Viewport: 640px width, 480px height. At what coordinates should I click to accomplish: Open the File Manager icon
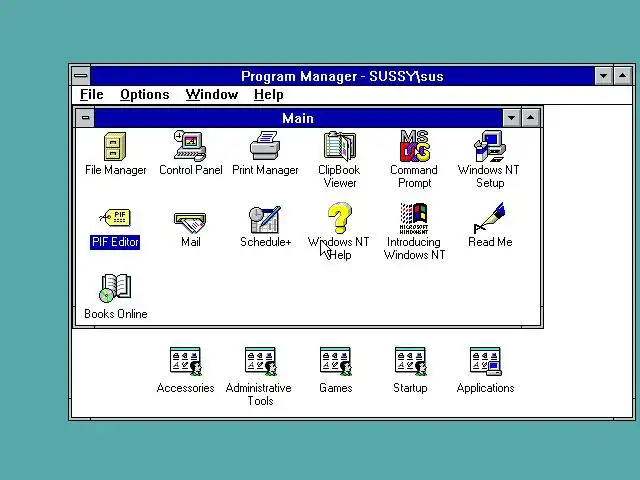pos(115,146)
